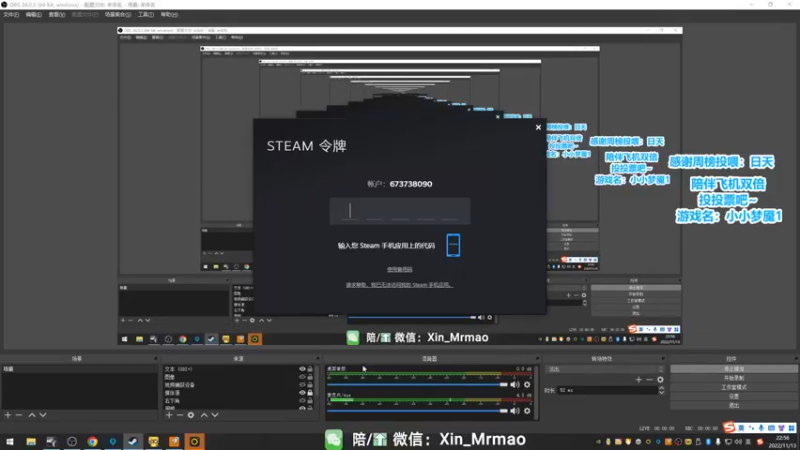This screenshot has height=450, width=800.
Task: Undock the Scene Transitions panel float icon
Action: [663, 359]
